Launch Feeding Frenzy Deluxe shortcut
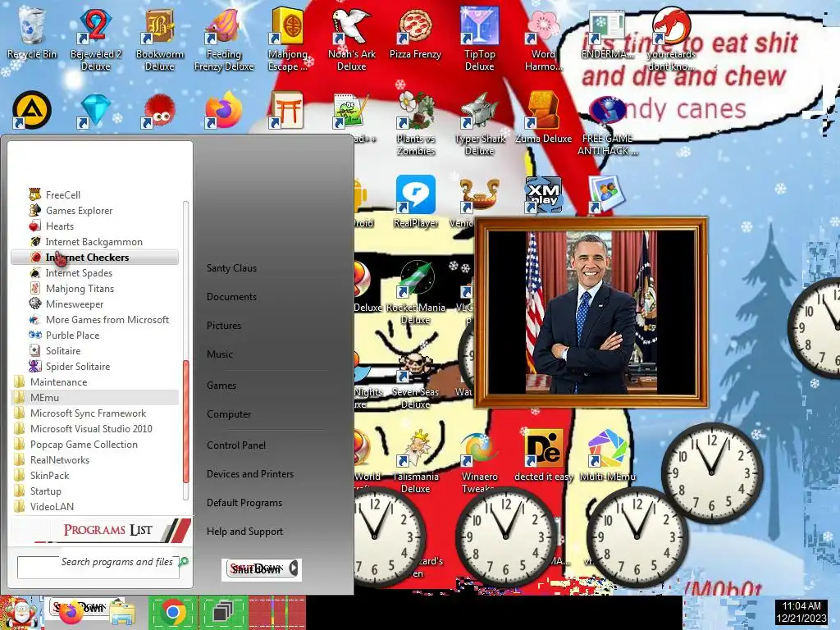The image size is (840, 630). point(223,39)
